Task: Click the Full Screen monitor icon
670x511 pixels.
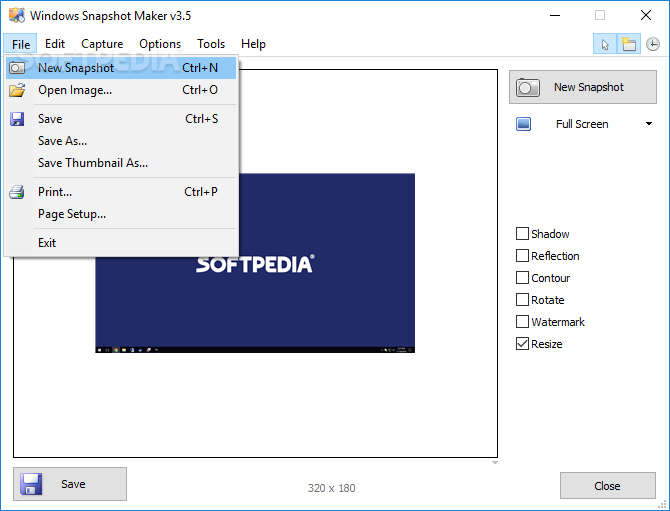Action: click(x=523, y=124)
